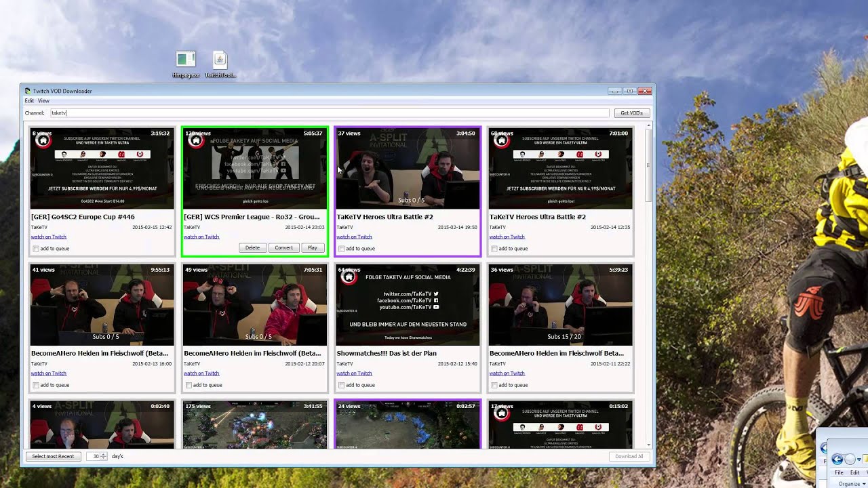
Task: Click the title '[GER] WCS Premier League - Ro32 - Grou...'
Action: (x=252, y=217)
